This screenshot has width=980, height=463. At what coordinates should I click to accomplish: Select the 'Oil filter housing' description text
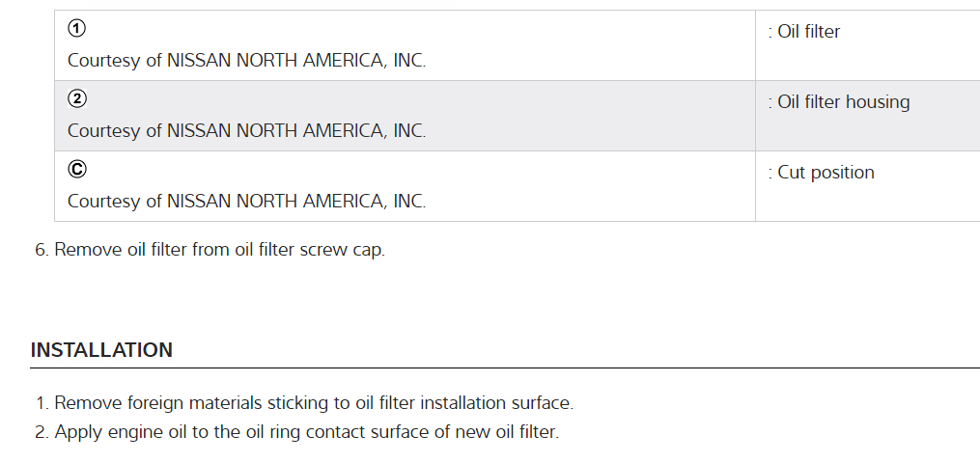pyautogui.click(x=843, y=102)
